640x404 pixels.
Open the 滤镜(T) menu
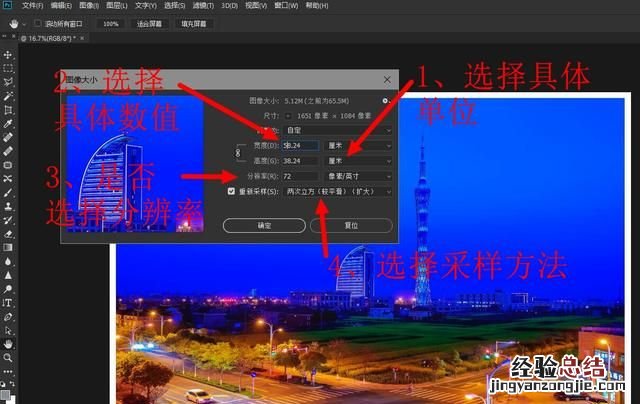[203, 6]
